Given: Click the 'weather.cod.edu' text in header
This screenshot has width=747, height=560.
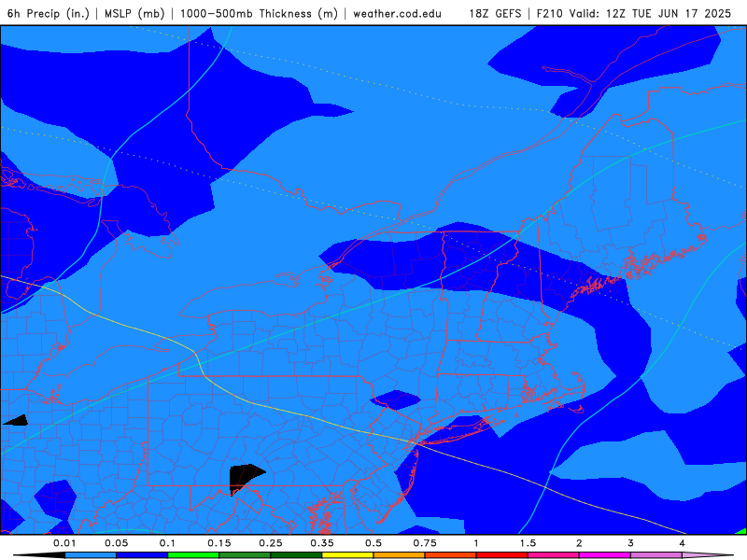Looking at the screenshot, I should point(397,13).
